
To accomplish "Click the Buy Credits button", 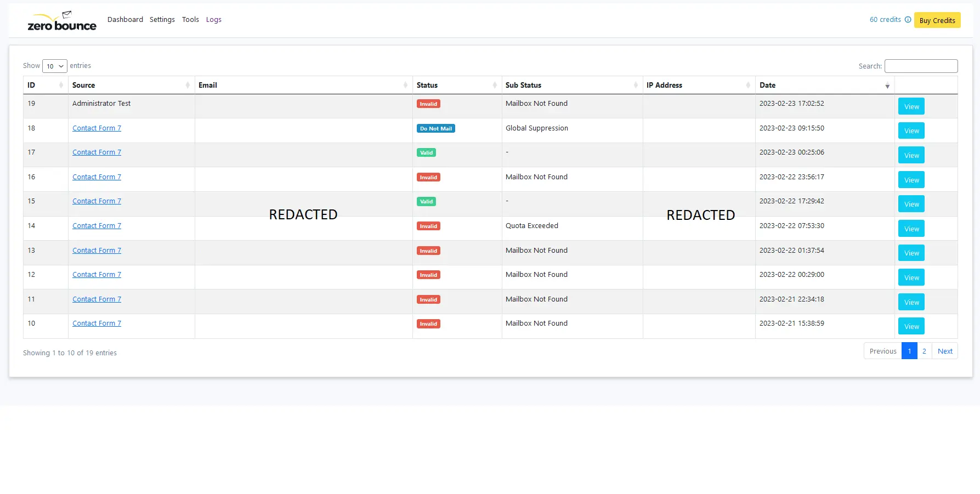I will pos(937,20).
